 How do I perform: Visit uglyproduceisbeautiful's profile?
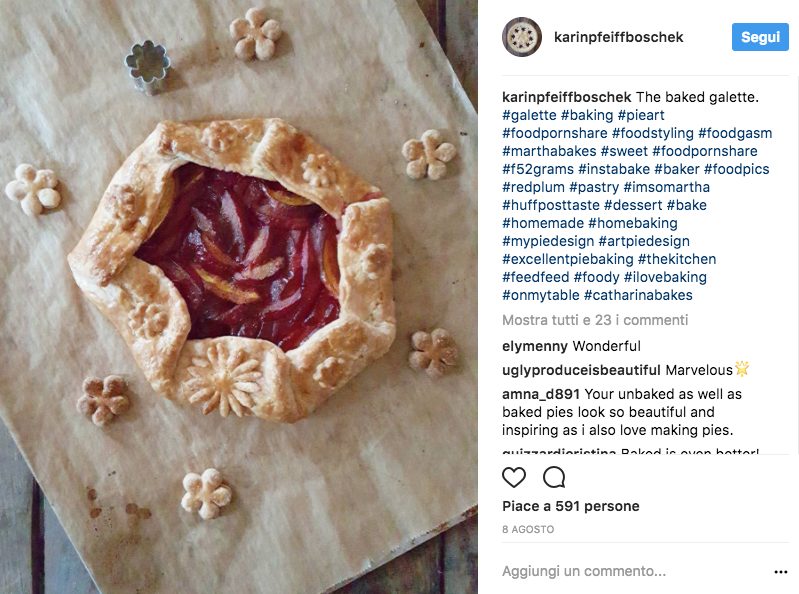pyautogui.click(x=581, y=370)
